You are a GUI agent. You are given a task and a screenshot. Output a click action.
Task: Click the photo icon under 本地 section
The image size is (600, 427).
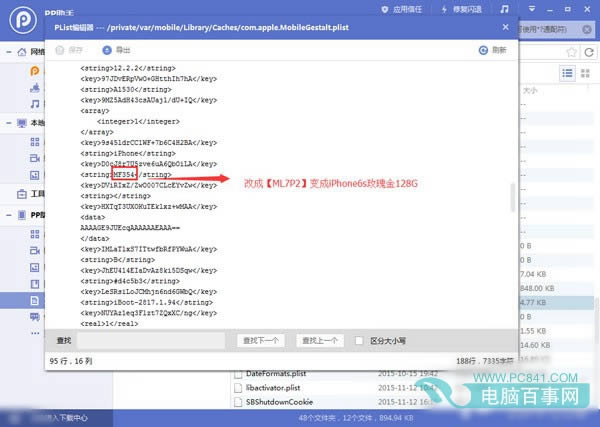(35, 175)
